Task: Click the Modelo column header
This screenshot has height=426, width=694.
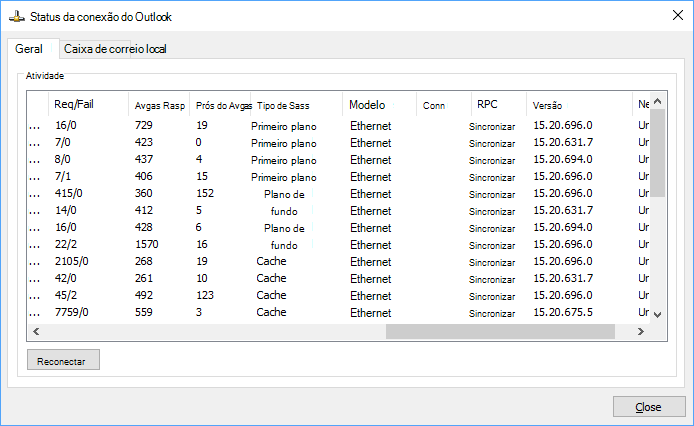Action: [380, 105]
